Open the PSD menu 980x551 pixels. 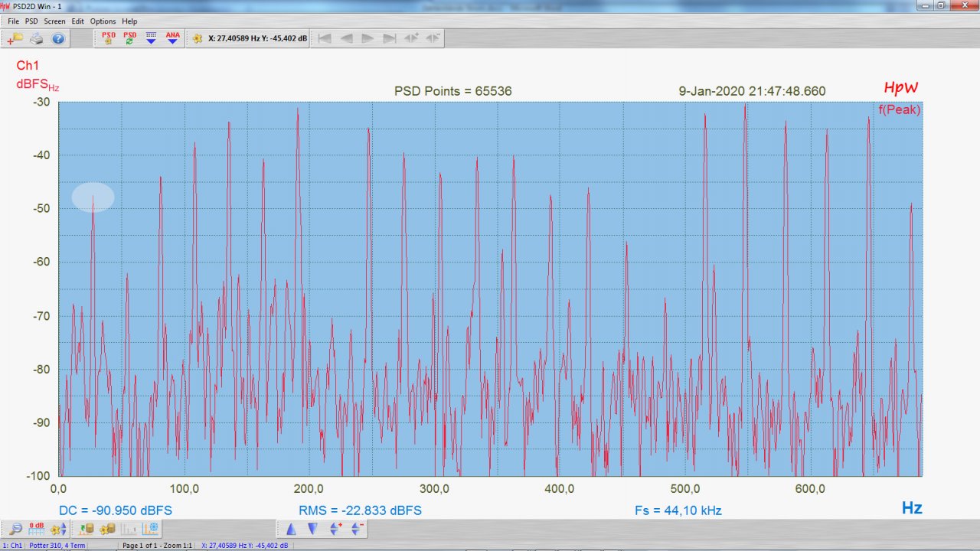click(x=31, y=21)
